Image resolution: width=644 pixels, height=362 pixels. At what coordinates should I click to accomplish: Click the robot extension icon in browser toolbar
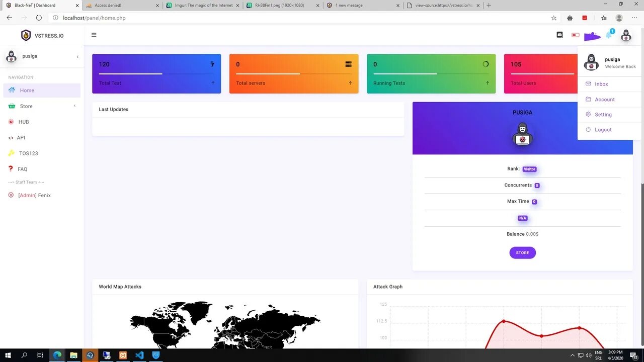point(570,18)
